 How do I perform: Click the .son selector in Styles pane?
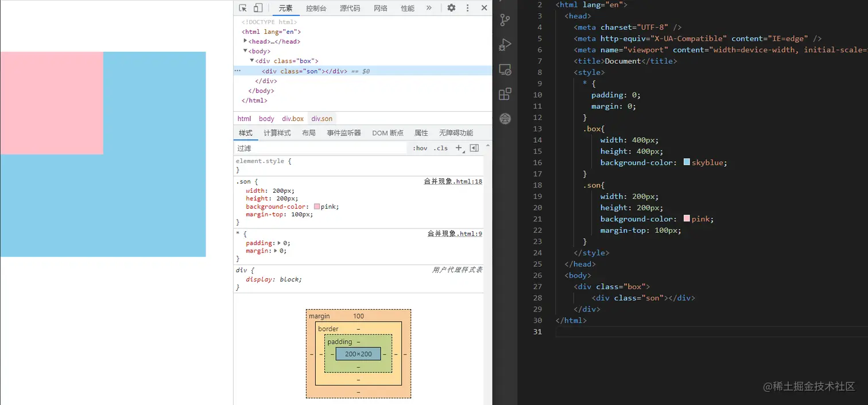pyautogui.click(x=243, y=181)
